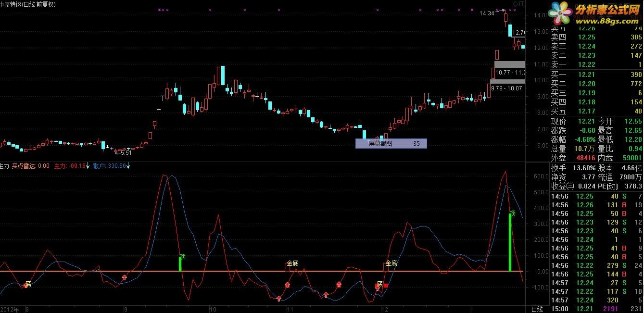Select the 买五 12.17 order book row
Image resolution: width=644 pixels, height=313 pixels.
tap(596, 111)
